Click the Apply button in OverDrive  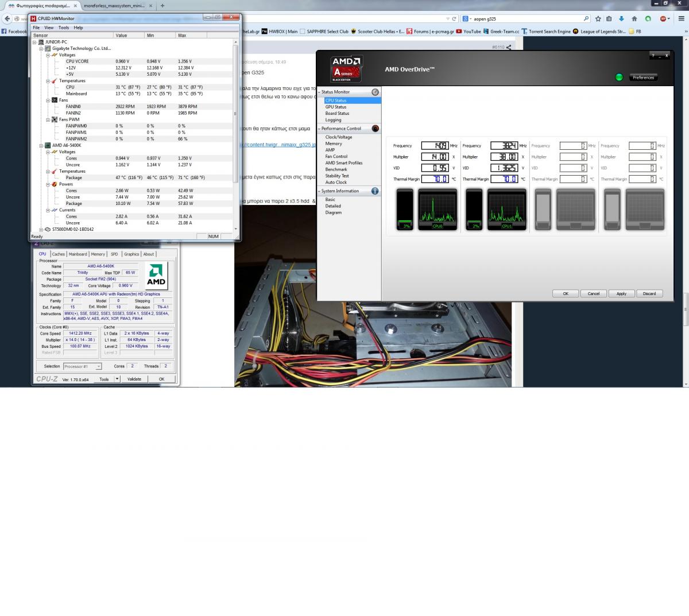click(x=621, y=293)
